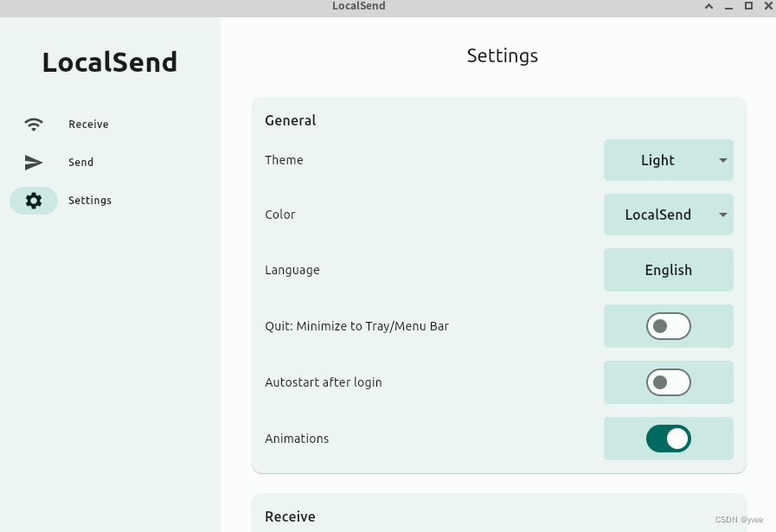Close the LocalSend window
The height and width of the screenshot is (532, 776).
pyautogui.click(x=768, y=6)
